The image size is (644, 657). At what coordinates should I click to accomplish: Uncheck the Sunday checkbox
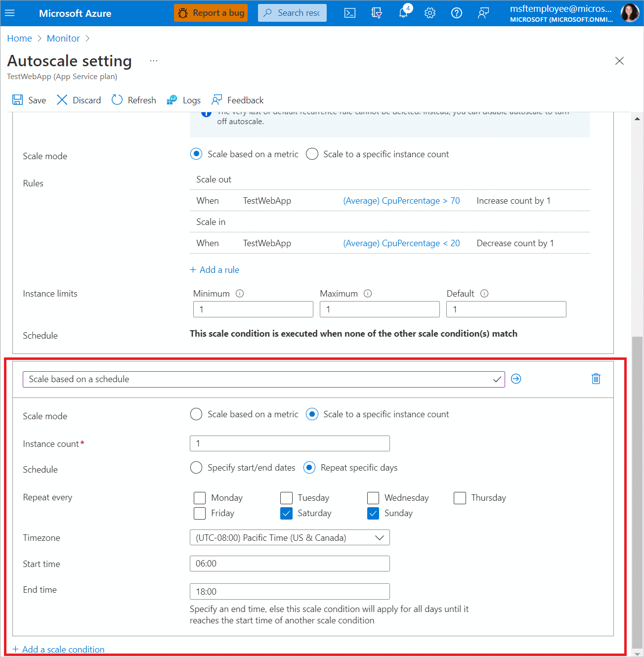pos(373,513)
